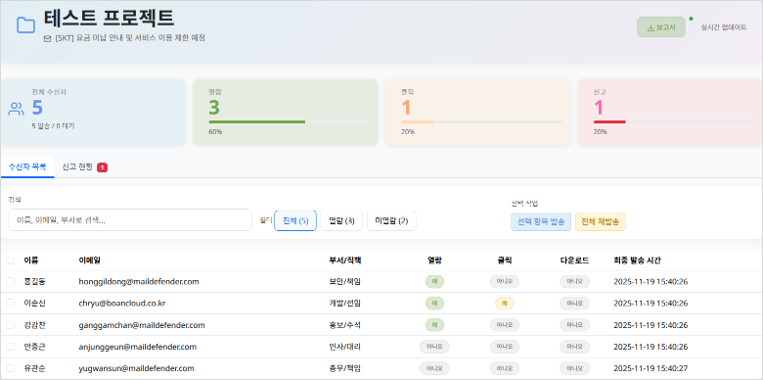Click the 아니오 다운로드 badge for 유관순
The width and height of the screenshot is (763, 380).
(x=575, y=368)
